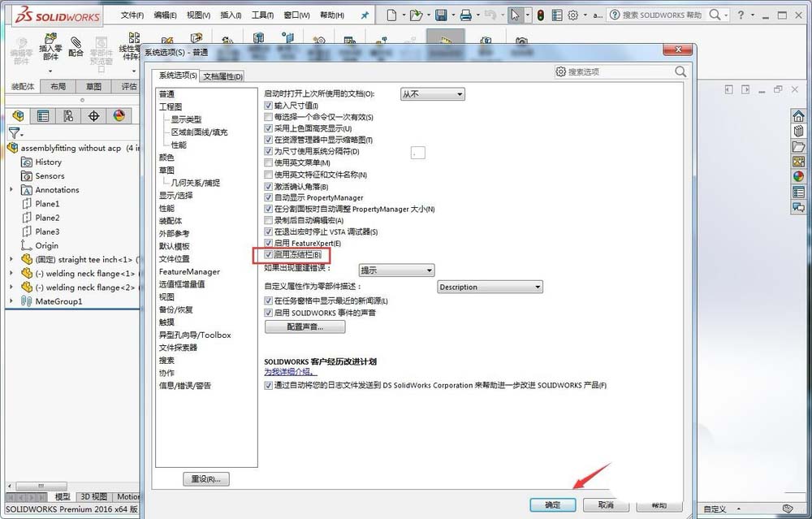812x519 pixels.
Task: Toggle 自动显示 PropertyManager checkbox
Action: [268, 197]
